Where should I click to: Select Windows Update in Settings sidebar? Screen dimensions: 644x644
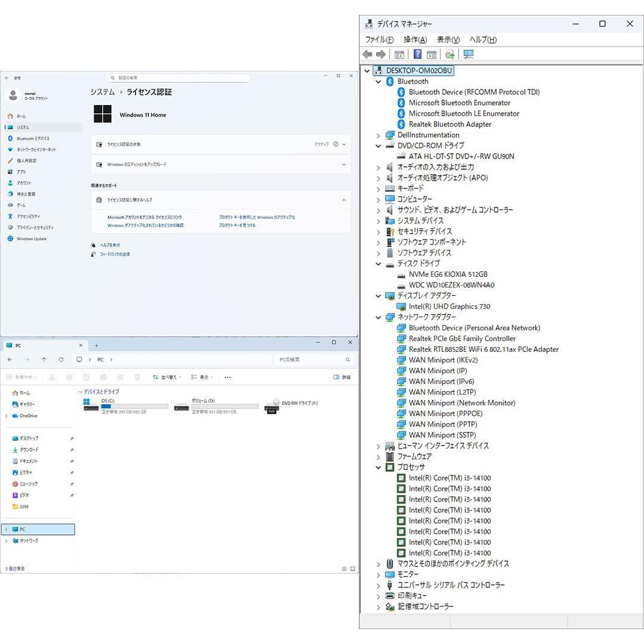click(x=32, y=239)
